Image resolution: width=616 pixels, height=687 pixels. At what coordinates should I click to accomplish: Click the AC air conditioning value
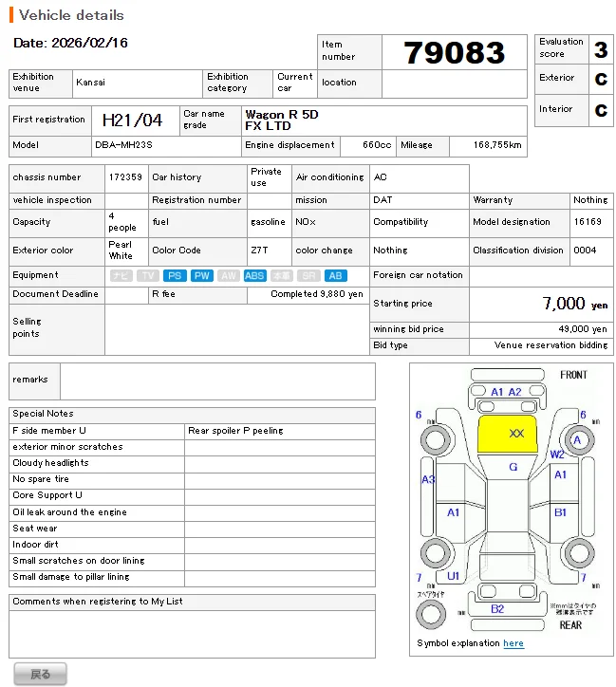(380, 177)
